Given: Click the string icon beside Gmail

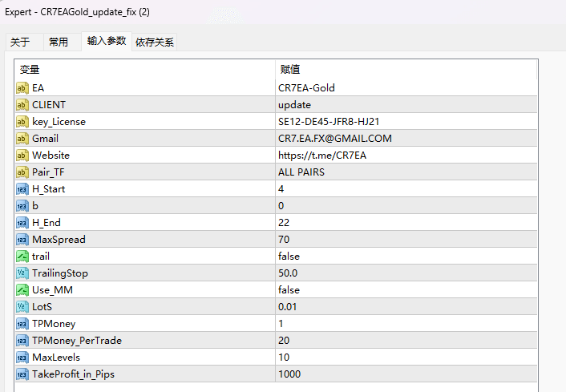Looking at the screenshot, I should coord(22,138).
